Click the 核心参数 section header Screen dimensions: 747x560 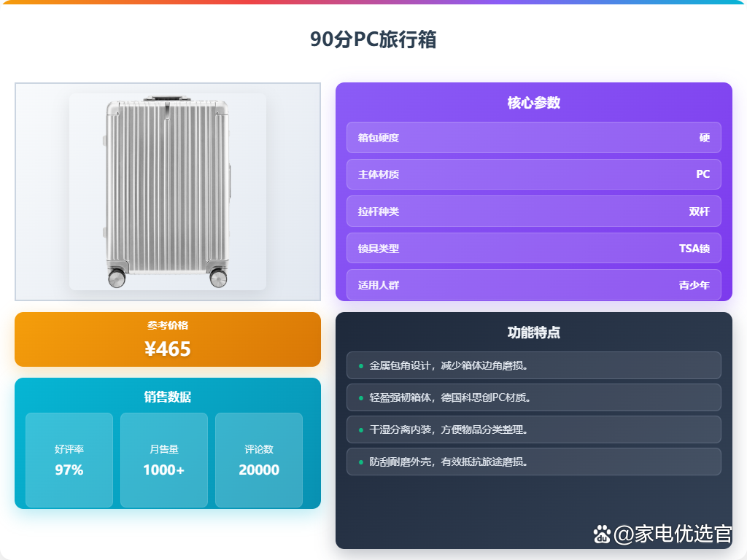[533, 102]
